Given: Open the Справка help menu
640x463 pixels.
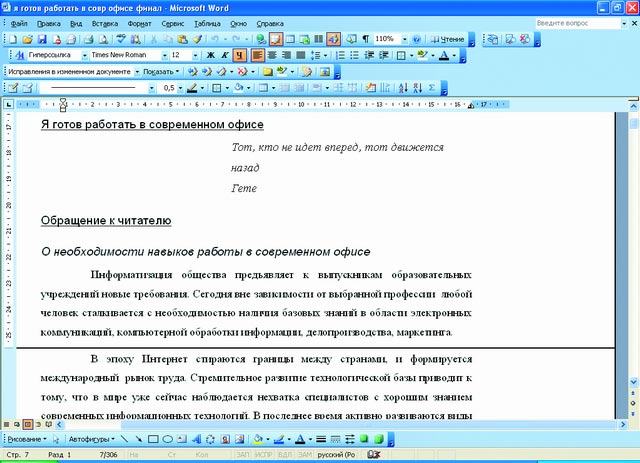Looking at the screenshot, I should [270, 24].
